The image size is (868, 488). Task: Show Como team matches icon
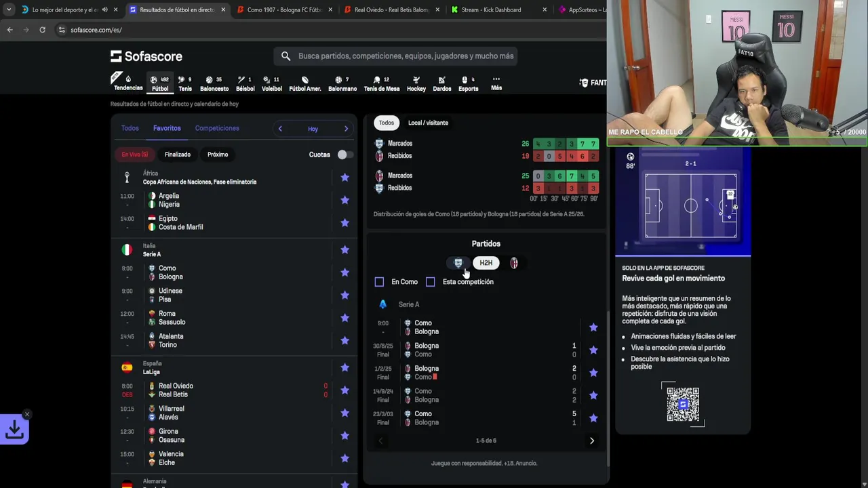[x=458, y=263]
